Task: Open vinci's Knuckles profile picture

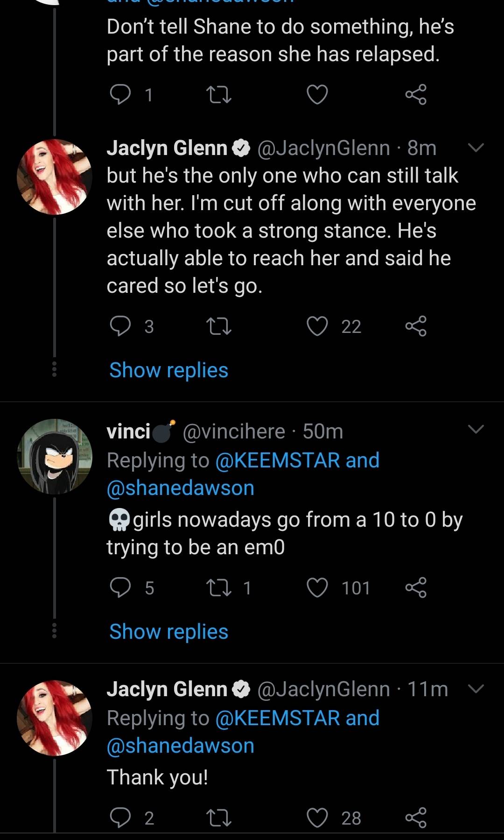Action: pyautogui.click(x=55, y=456)
